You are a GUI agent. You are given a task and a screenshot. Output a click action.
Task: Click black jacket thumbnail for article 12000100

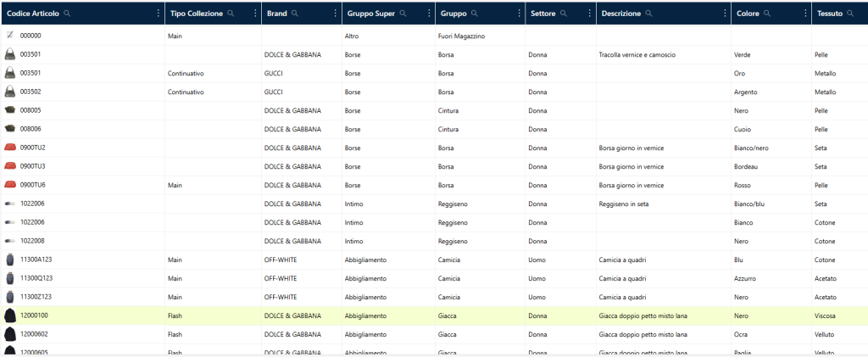10,315
